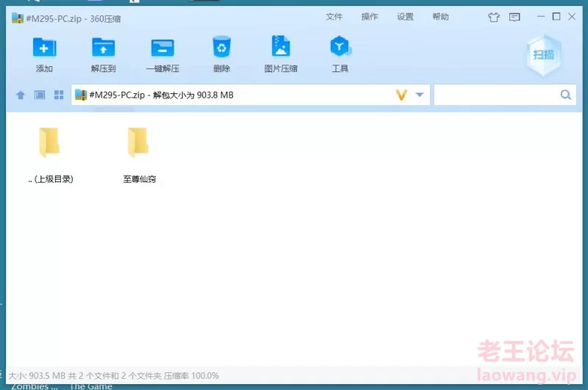Select the .. (上级目录) parent folder
The image size is (588, 390).
tap(51, 155)
